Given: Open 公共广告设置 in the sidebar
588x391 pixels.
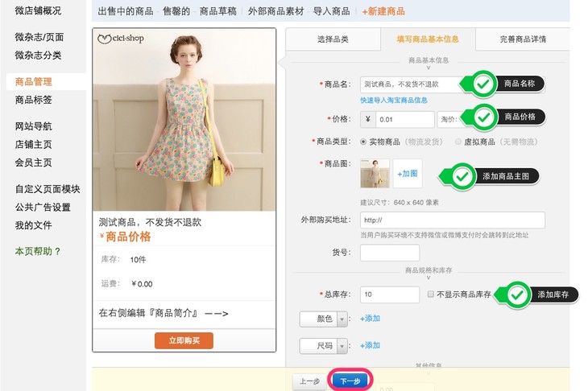Looking at the screenshot, I should pyautogui.click(x=43, y=207).
